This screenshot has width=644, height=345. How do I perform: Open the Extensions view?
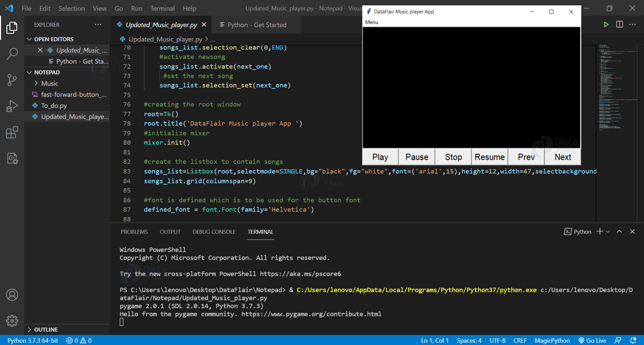pos(12,133)
